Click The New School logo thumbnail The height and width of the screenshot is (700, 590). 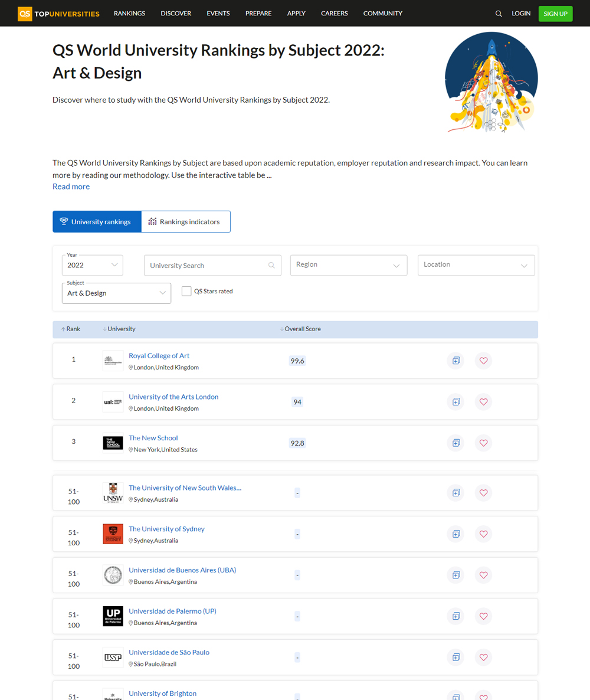[113, 443]
